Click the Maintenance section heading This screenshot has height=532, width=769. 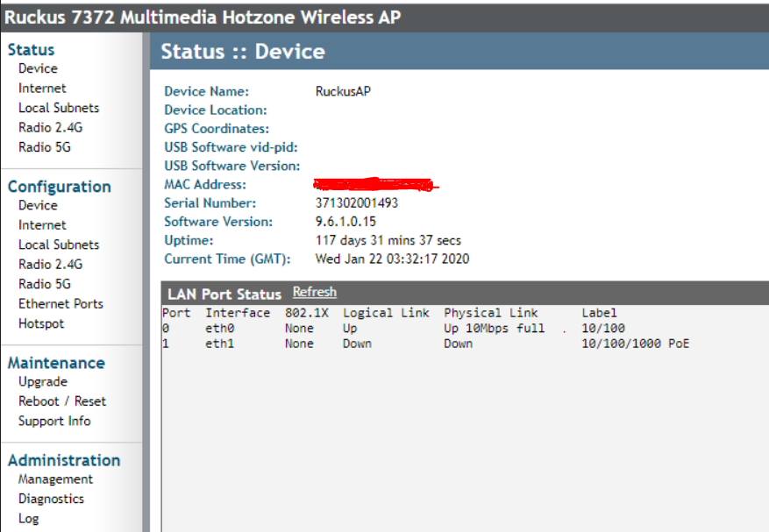[x=56, y=363]
